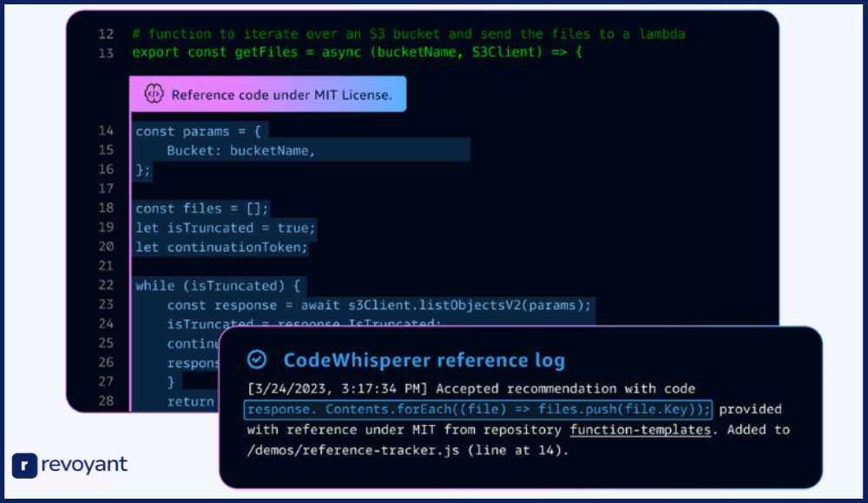Click the "const files = [];" line

click(201, 209)
